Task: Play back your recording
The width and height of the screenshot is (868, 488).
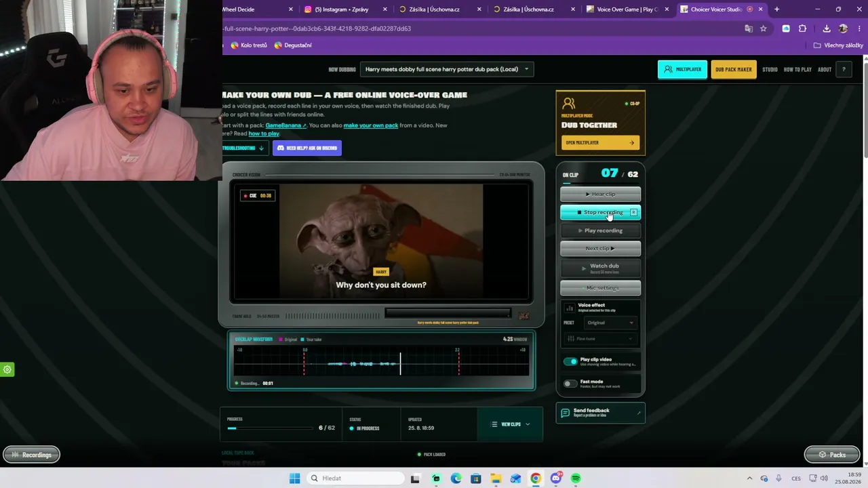Action: point(600,230)
